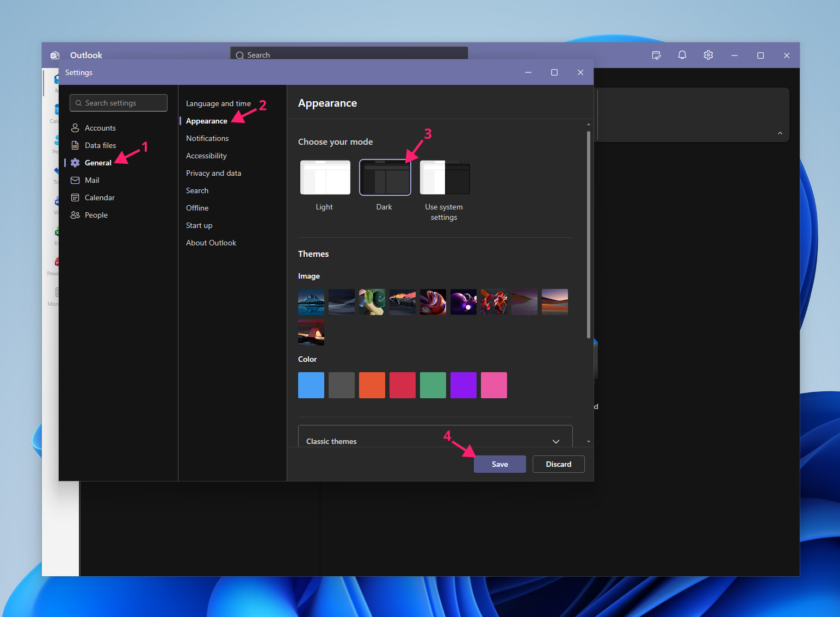
Task: Click magnifier icon in Search settings box
Action: tap(79, 103)
